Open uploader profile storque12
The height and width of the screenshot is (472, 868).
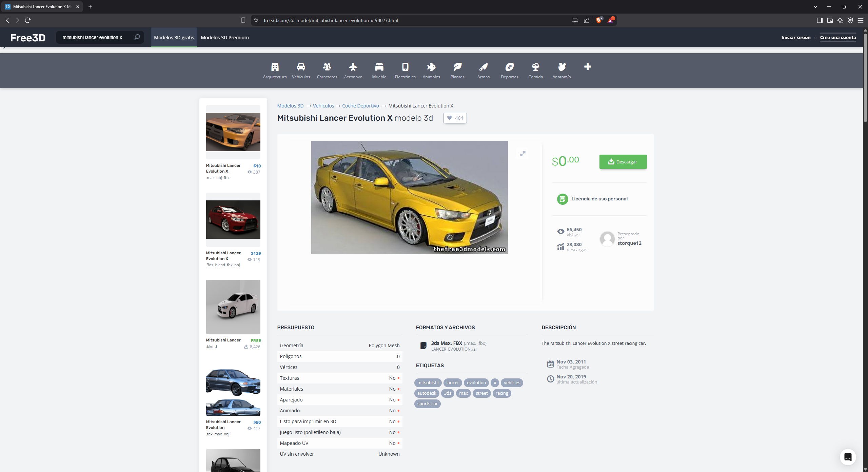629,243
